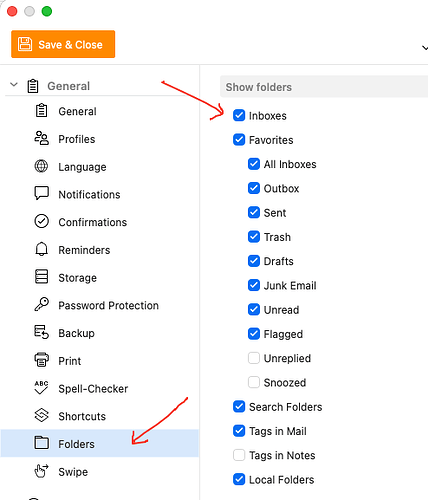Click the Reminders bell icon
The height and width of the screenshot is (500, 428).
[x=41, y=249]
